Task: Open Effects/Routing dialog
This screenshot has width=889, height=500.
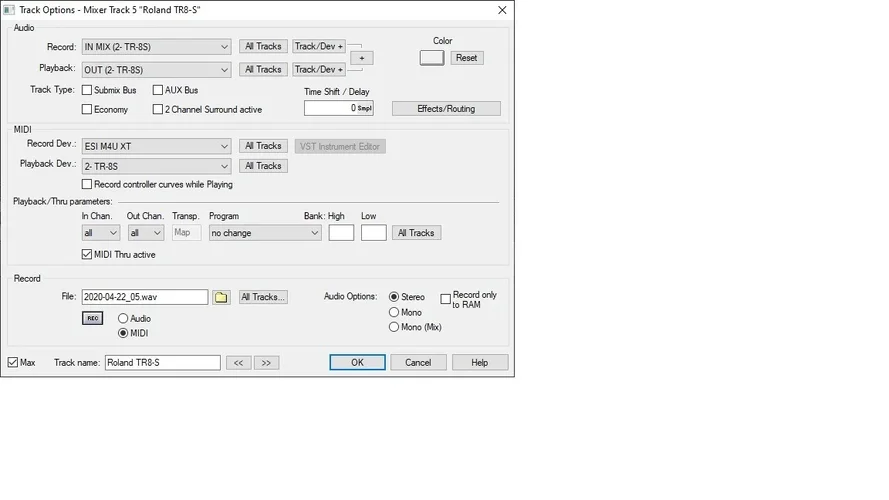Action: click(446, 109)
